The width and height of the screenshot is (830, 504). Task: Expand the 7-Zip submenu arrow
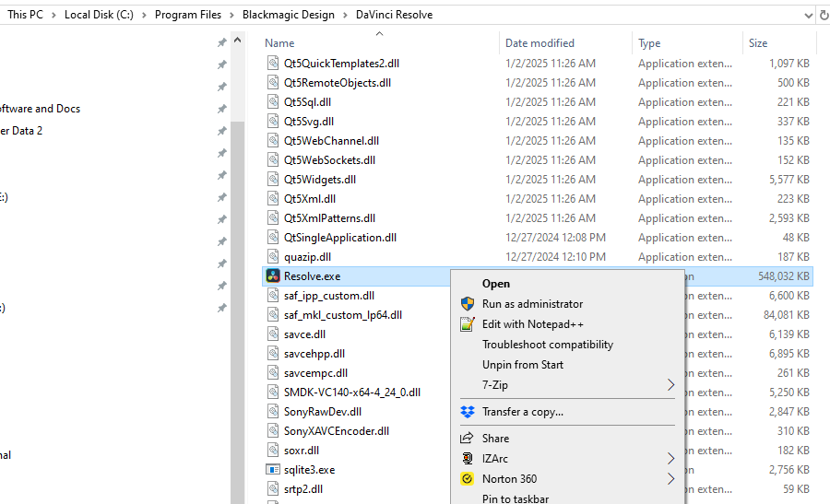670,385
